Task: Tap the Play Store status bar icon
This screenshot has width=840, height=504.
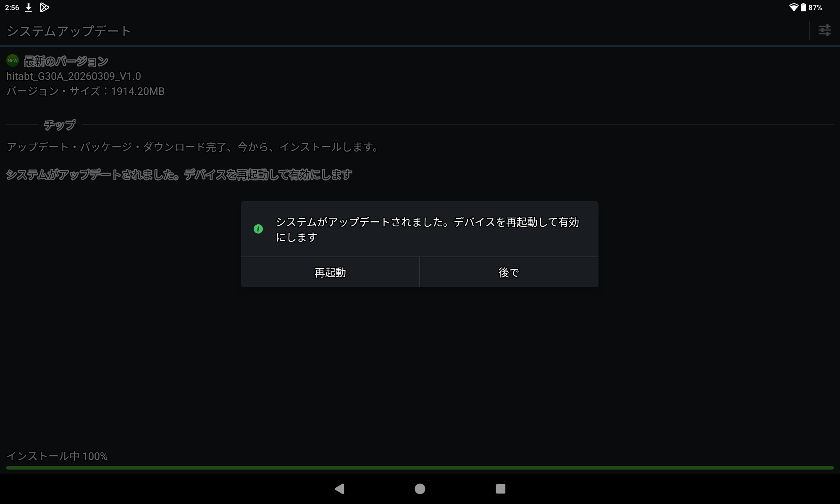Action: coord(44,8)
